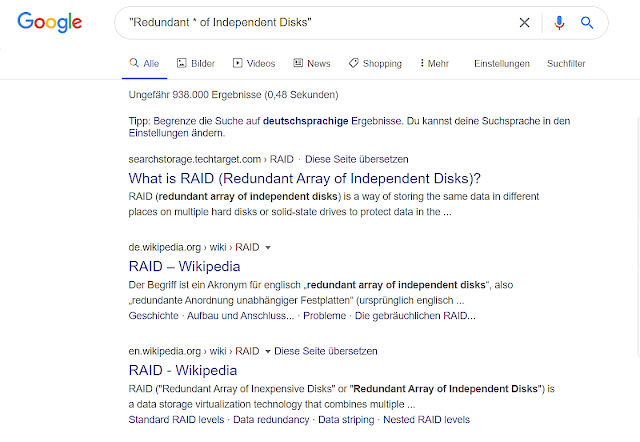Open 'Aufbau und Anschluss...' sitelink

240,316
